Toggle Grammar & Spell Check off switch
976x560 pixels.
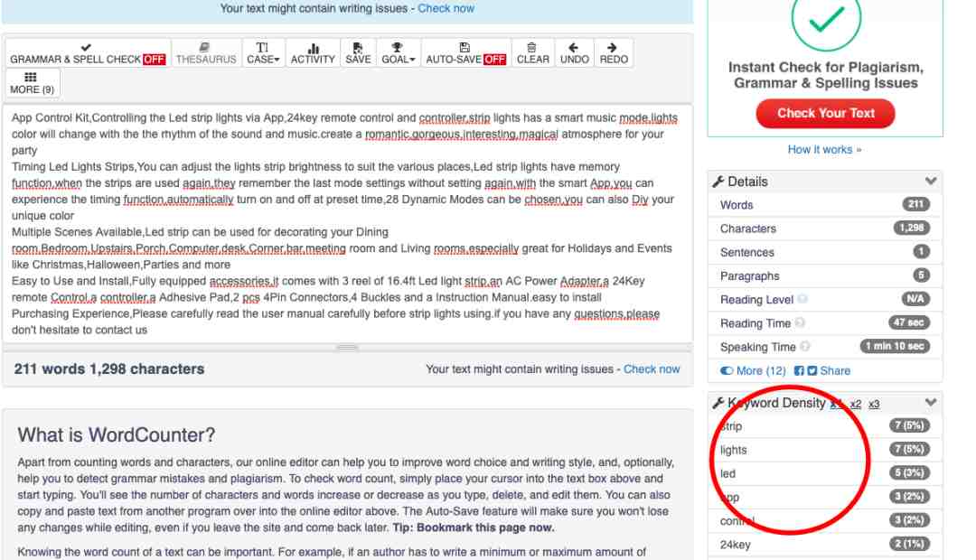click(x=87, y=53)
